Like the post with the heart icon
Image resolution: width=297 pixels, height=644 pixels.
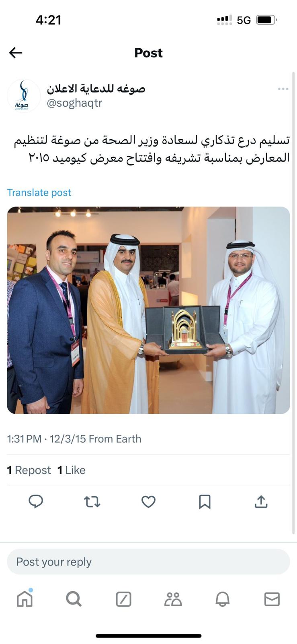click(x=148, y=502)
